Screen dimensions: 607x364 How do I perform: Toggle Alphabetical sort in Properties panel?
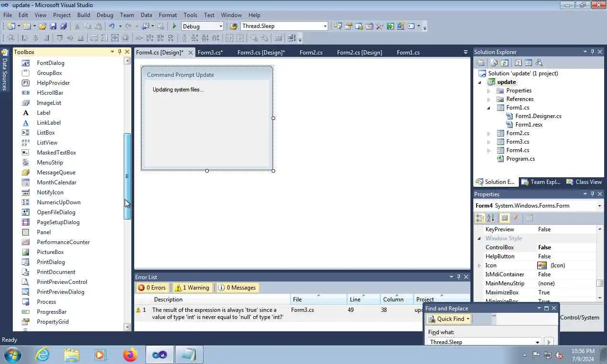[490, 218]
